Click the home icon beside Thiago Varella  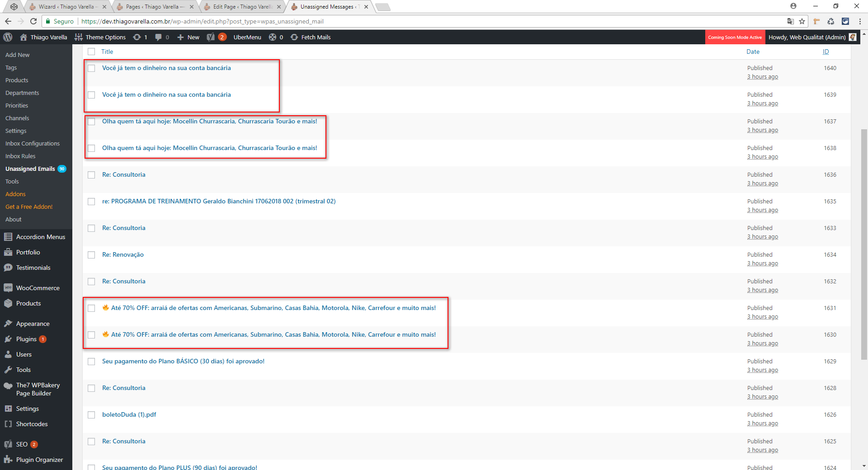(24, 37)
